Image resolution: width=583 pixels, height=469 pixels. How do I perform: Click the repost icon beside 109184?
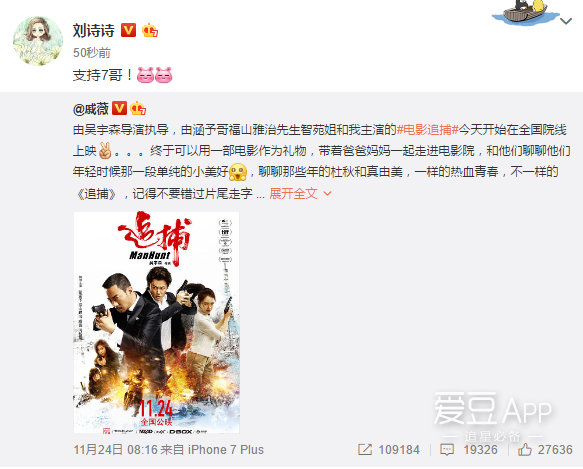(365, 450)
